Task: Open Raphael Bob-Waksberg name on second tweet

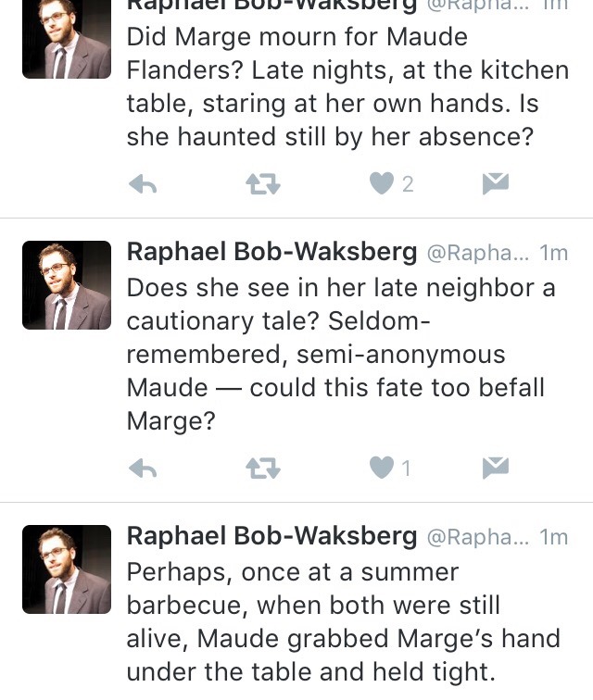Action: click(271, 252)
